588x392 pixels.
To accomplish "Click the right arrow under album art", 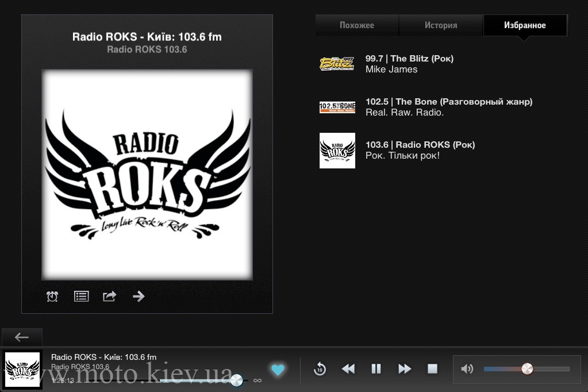I will pyautogui.click(x=139, y=297).
